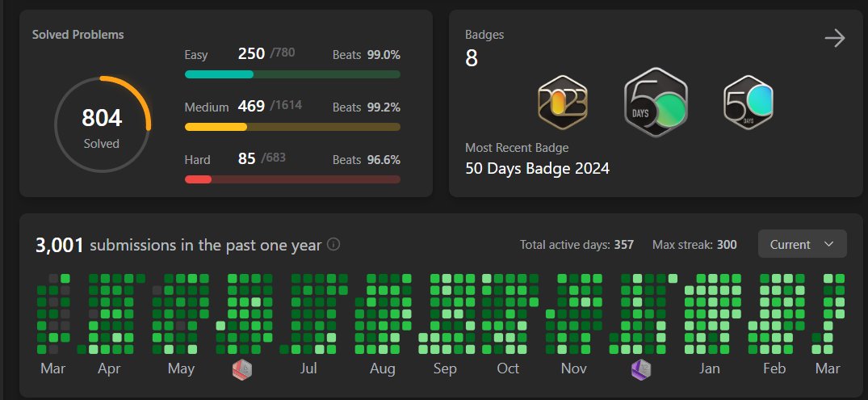Click the 'Apr' month label
The width and height of the screenshot is (868, 400).
(109, 369)
